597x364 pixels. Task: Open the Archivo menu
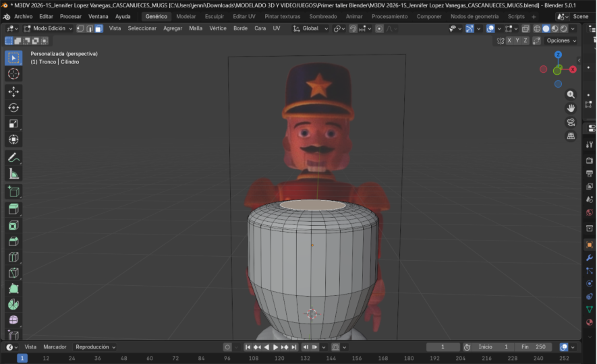tap(23, 16)
